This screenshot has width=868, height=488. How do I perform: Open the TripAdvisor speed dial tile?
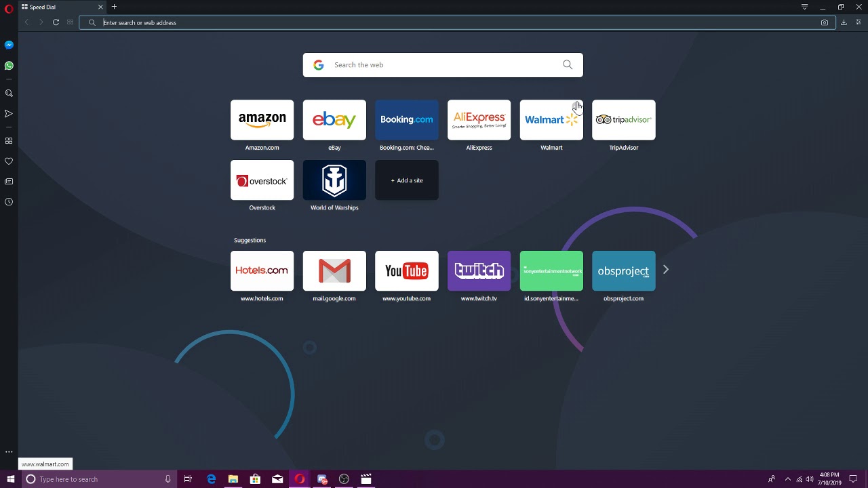(624, 120)
